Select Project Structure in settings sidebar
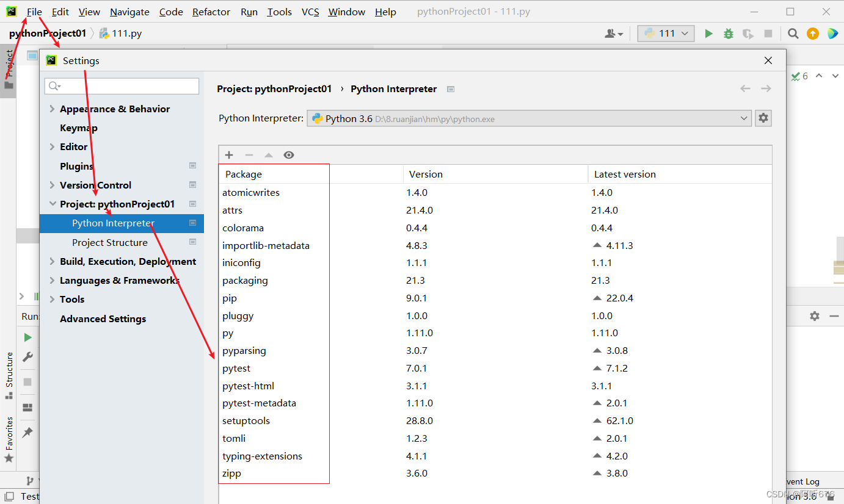 pos(109,242)
